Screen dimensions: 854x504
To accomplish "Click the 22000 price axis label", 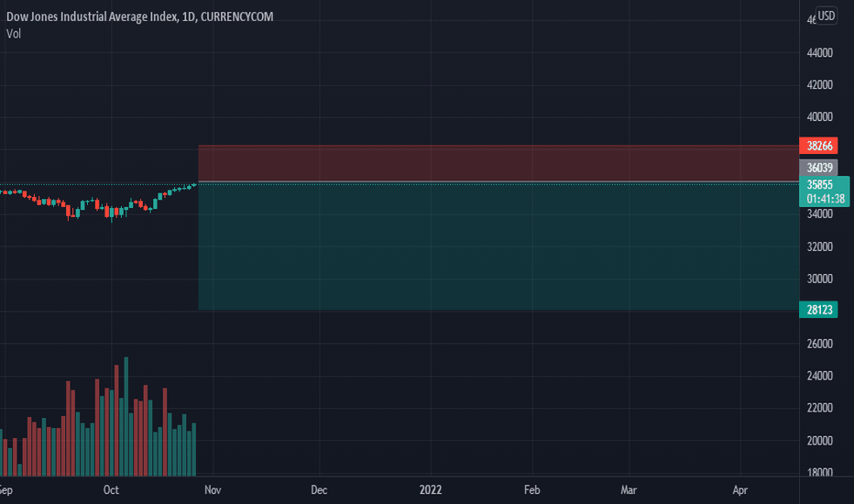I will [820, 408].
